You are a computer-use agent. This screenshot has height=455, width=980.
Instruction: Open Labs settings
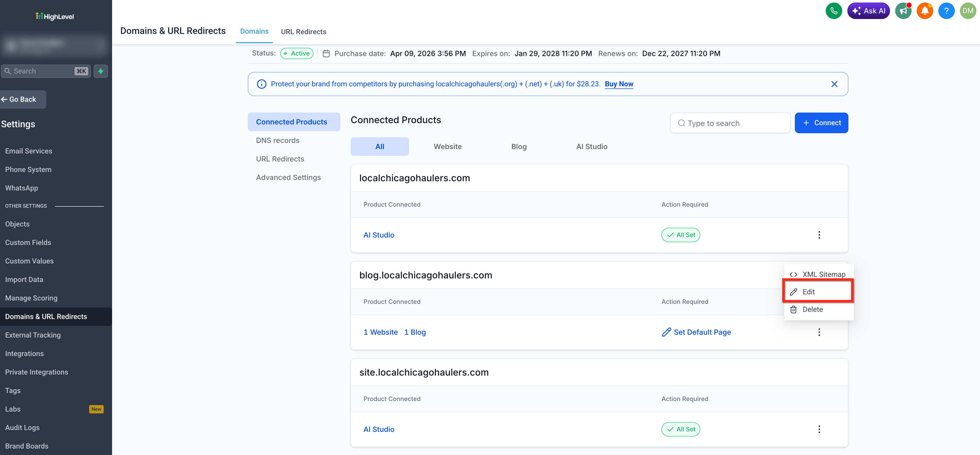coord(13,409)
